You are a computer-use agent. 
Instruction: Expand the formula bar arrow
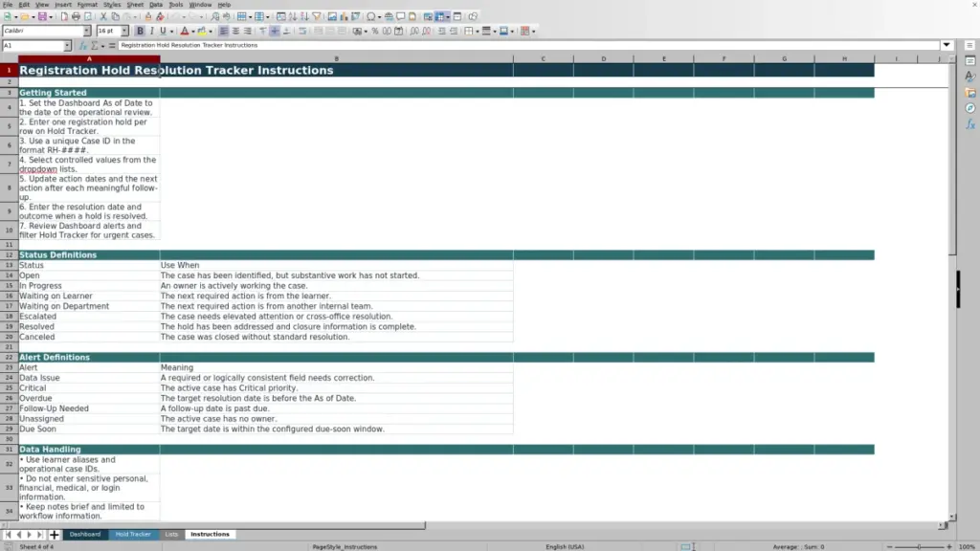[x=947, y=45]
